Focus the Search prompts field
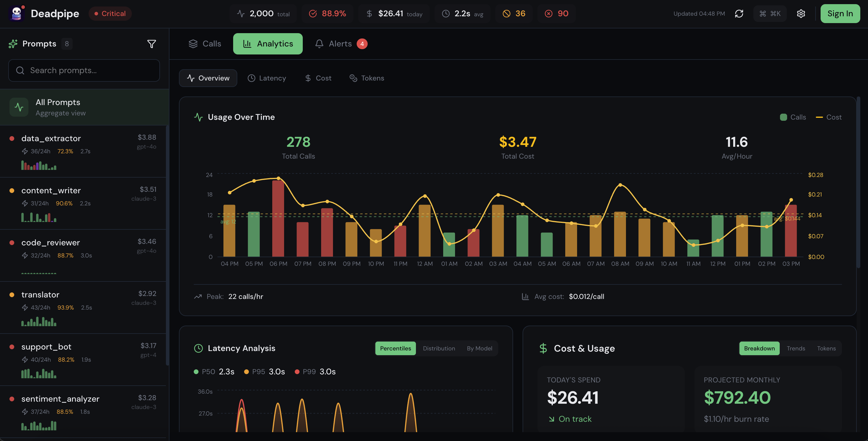The height and width of the screenshot is (441, 868). click(84, 70)
